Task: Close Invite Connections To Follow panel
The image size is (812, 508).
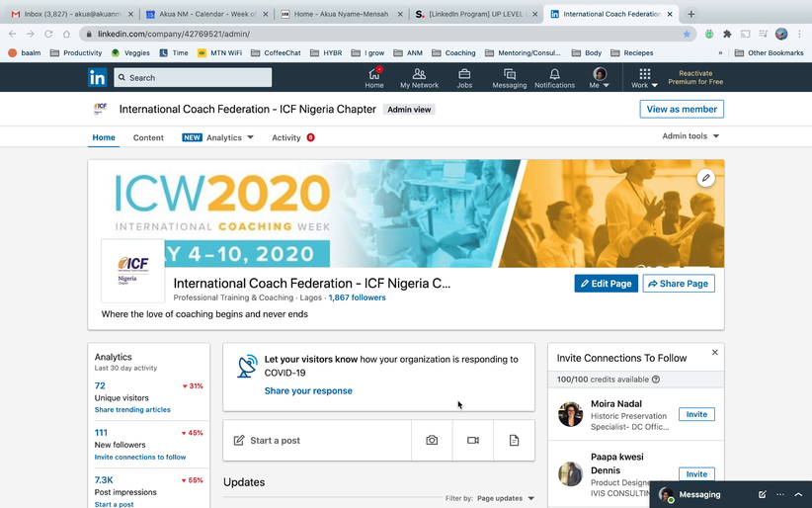Action: coord(714,353)
